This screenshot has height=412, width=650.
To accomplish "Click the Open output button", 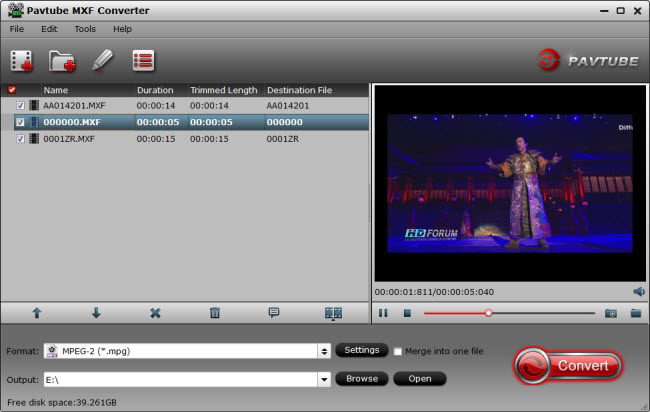I will [x=420, y=379].
